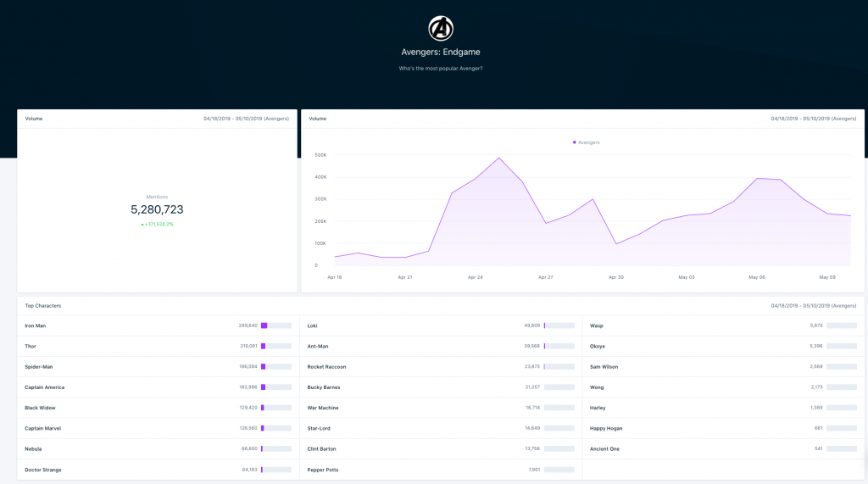Click the May 03 x-axis label
Image resolution: width=868 pixels, height=484 pixels.
pos(687,277)
